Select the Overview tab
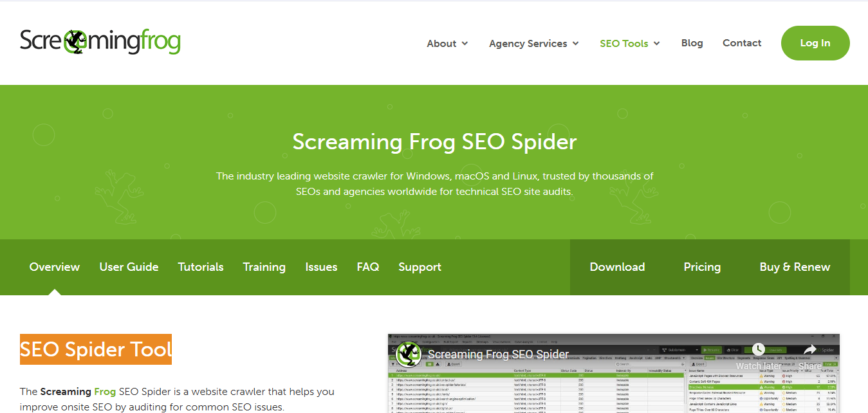The image size is (868, 413). 55,267
